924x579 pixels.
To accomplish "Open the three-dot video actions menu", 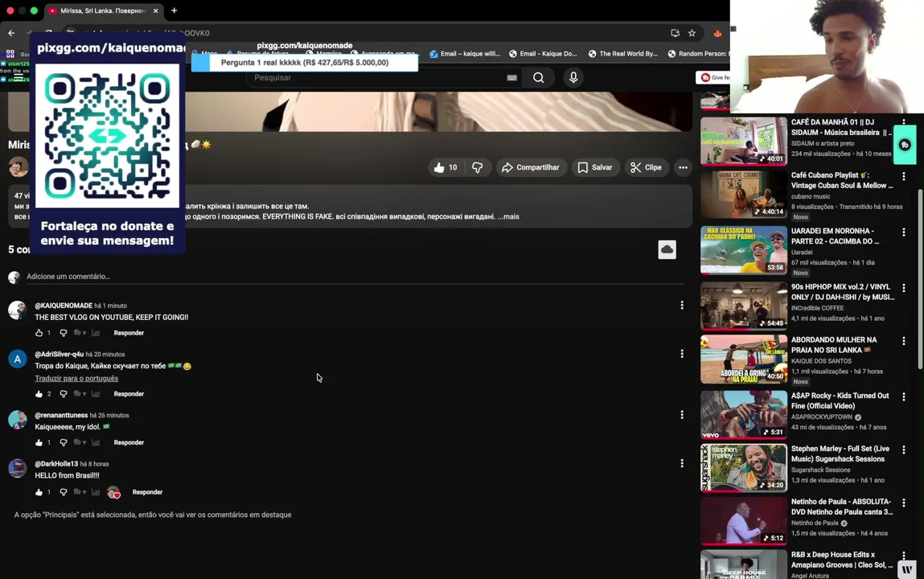I will pyautogui.click(x=683, y=167).
